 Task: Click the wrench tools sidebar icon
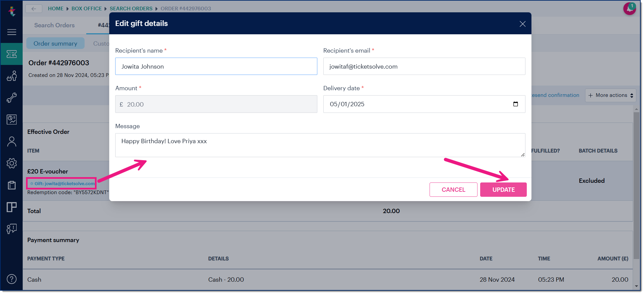point(12,98)
